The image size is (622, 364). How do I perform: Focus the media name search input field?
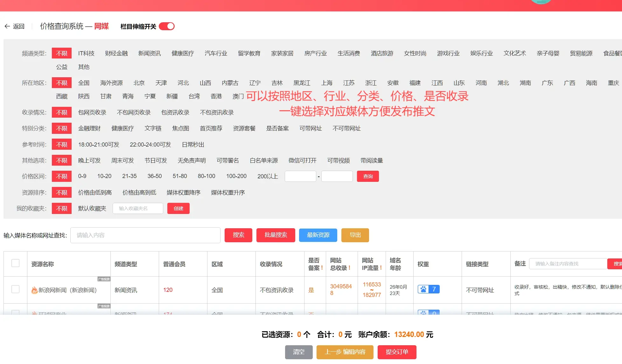tap(145, 235)
